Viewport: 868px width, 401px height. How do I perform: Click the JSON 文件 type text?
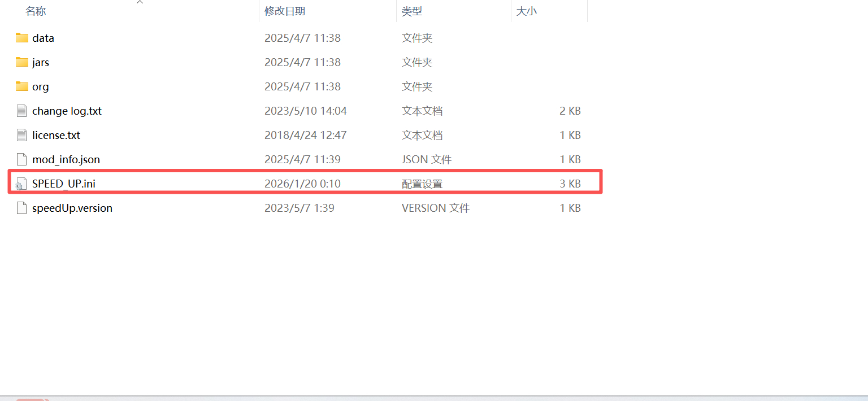pos(427,159)
